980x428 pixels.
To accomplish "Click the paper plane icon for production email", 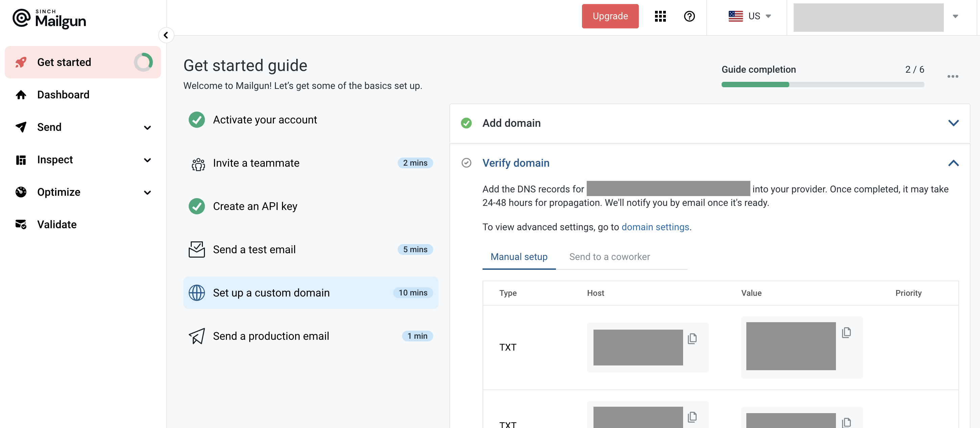I will (x=197, y=336).
